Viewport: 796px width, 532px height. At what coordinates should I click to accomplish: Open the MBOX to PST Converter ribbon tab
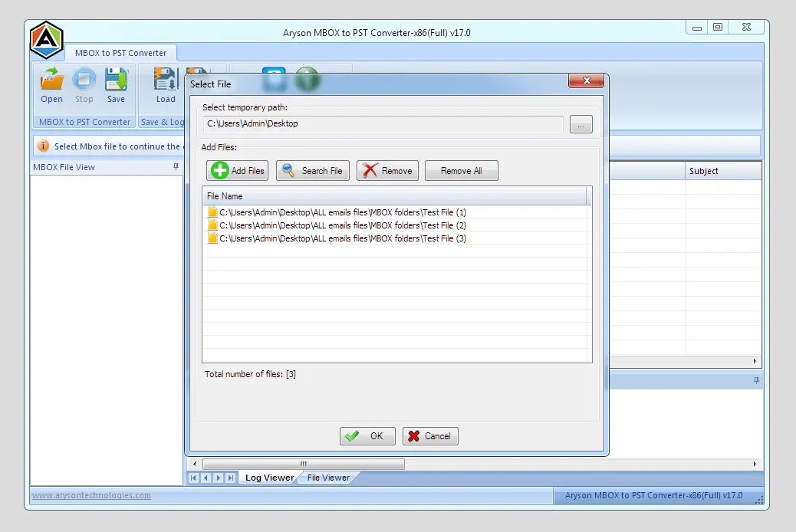pos(120,53)
